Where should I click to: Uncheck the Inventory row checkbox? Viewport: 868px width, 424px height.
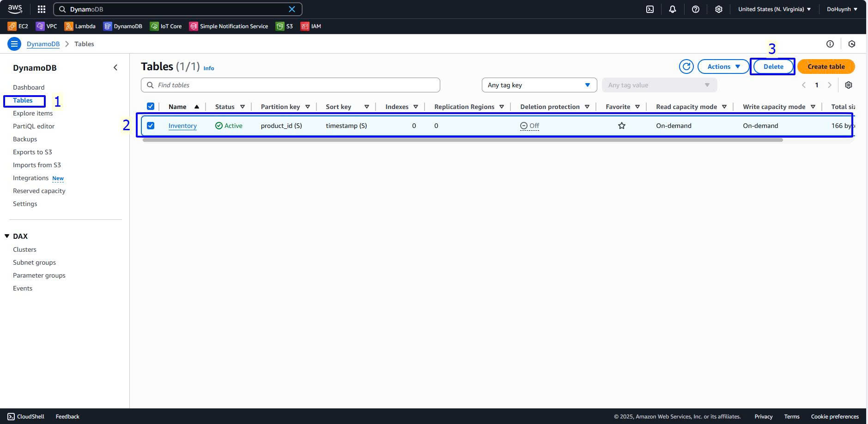151,126
